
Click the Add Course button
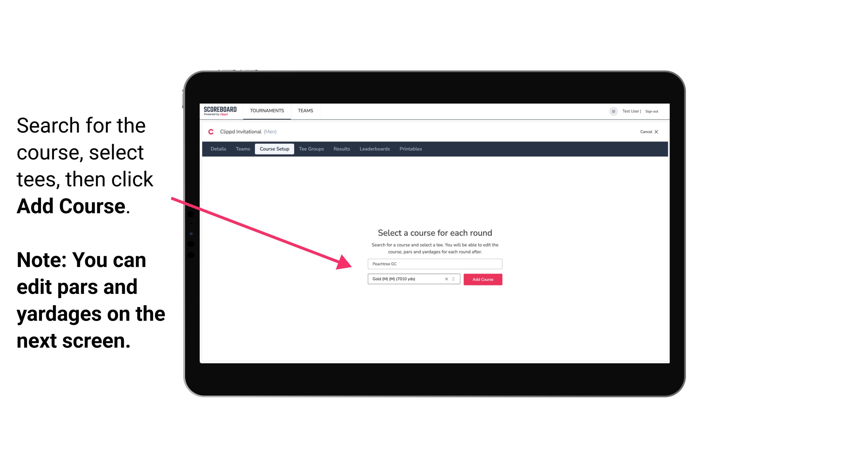click(x=482, y=279)
